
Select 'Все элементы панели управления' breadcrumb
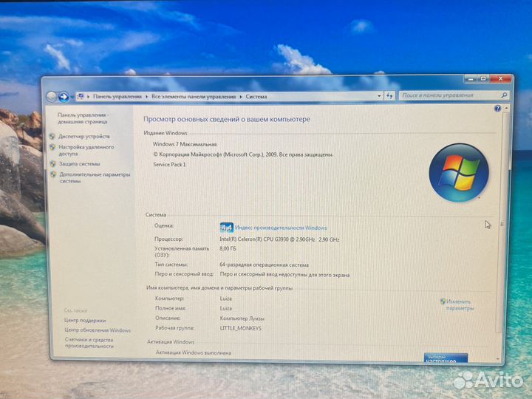[x=194, y=97]
